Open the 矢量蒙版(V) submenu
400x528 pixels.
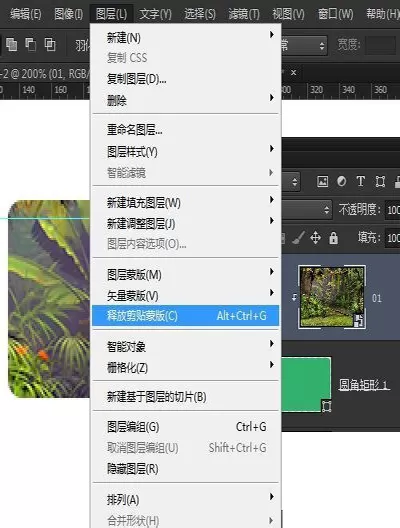pos(186,296)
